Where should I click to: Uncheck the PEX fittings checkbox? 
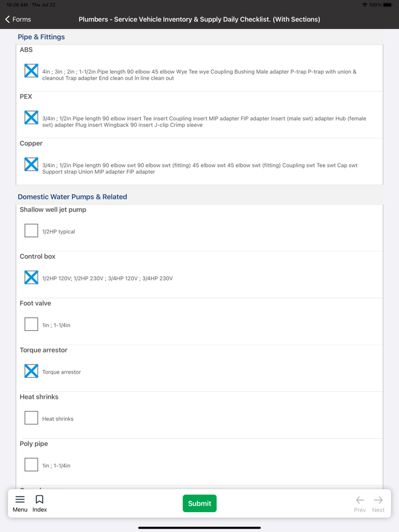pos(31,117)
